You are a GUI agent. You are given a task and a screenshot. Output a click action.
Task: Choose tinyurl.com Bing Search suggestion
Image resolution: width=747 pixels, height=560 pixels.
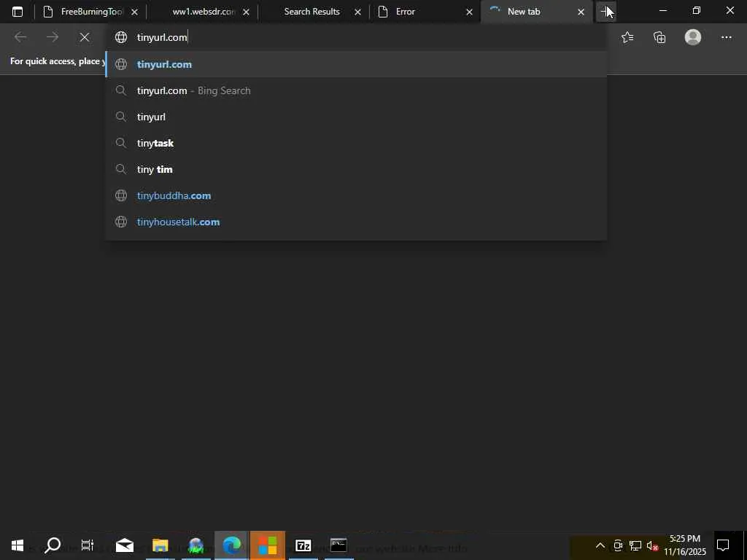[x=356, y=90]
